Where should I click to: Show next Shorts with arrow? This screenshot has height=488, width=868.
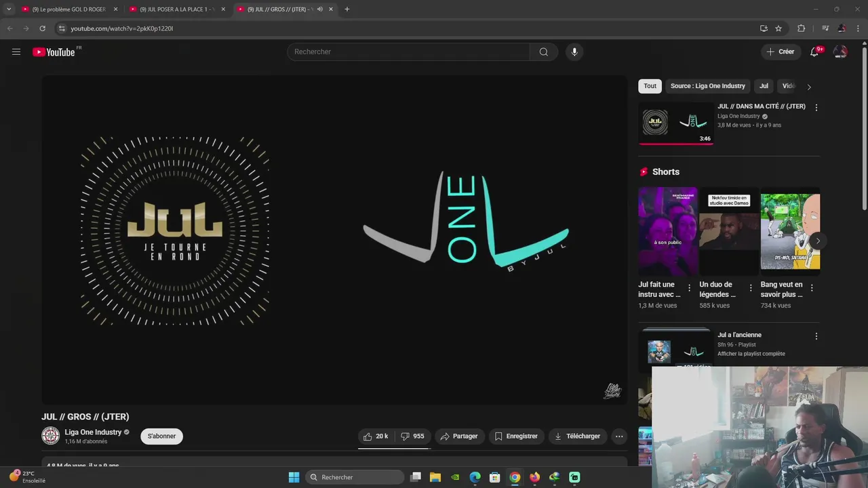coord(818,241)
